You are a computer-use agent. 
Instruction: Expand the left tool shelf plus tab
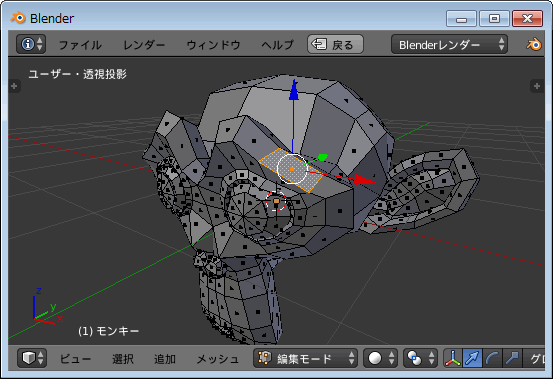pos(14,86)
